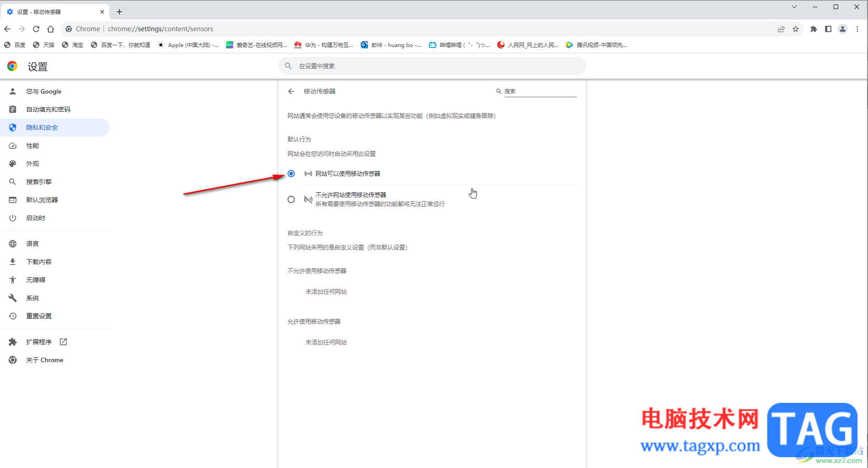Viewport: 868px width, 468px height.
Task: Open 华为 bookmark
Action: click(324, 45)
